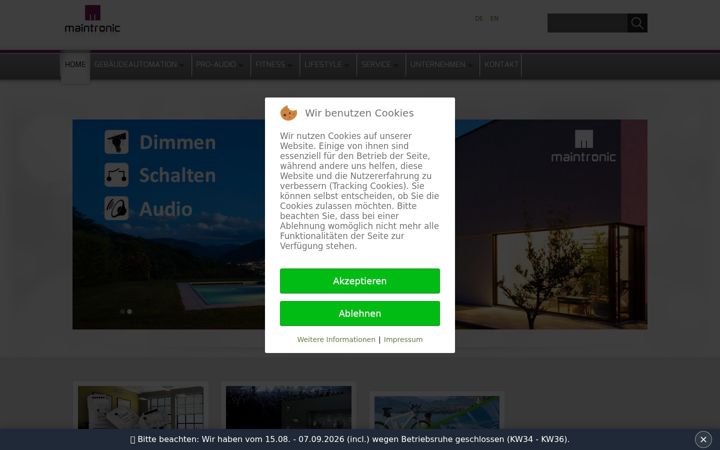Select the second slider dot on the banner
Screen dimensions: 720x450
[x=129, y=311]
